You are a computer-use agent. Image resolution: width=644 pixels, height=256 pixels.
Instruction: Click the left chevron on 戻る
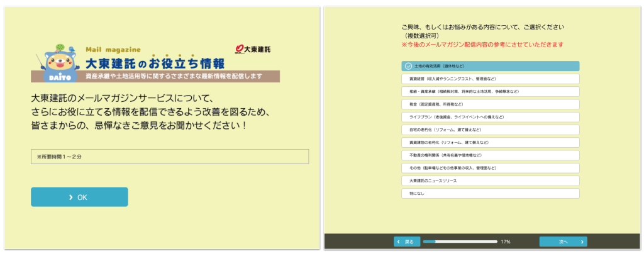(399, 242)
